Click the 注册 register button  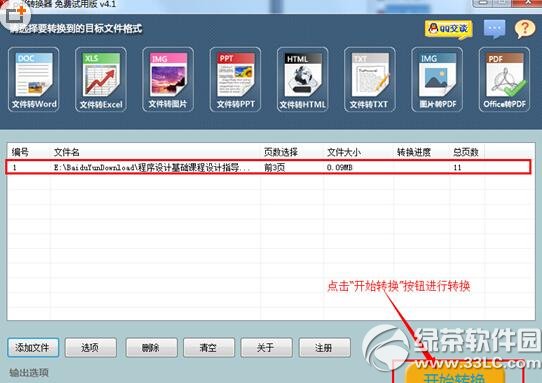[325, 347]
